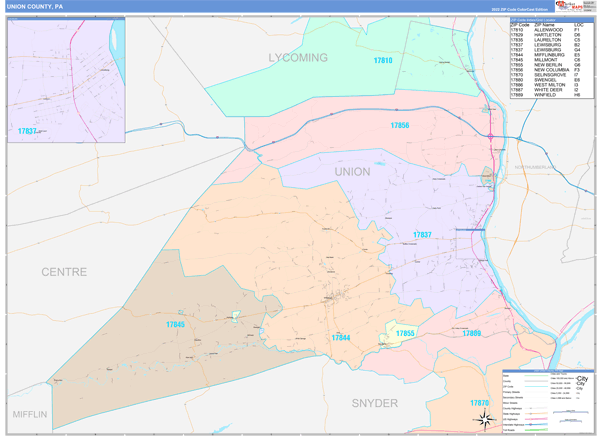Click the UNION county name label
This screenshot has height=436, width=600.
click(x=352, y=172)
